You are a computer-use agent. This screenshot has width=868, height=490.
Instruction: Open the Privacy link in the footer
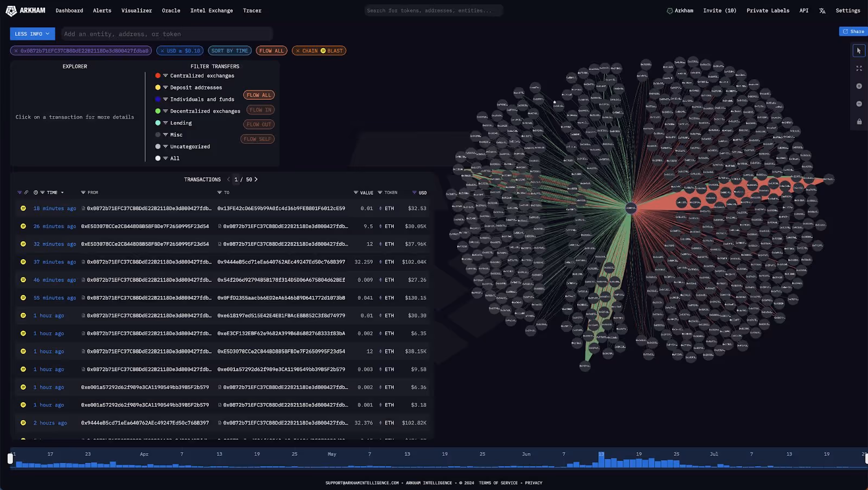click(533, 483)
